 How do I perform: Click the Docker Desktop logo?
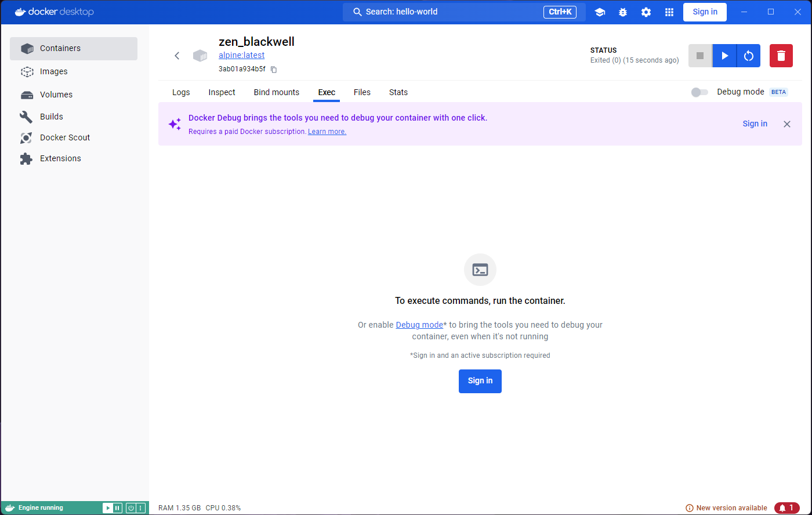click(54, 12)
